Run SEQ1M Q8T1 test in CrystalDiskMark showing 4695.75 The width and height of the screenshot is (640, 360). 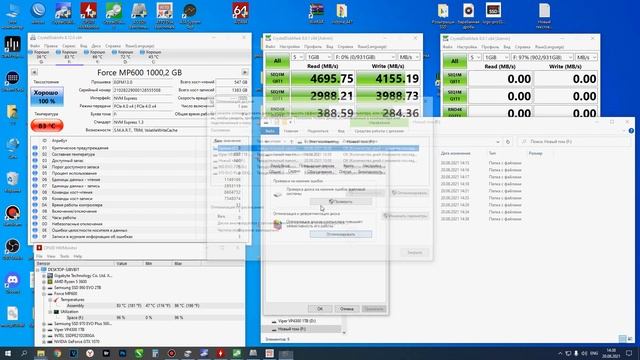(277, 78)
